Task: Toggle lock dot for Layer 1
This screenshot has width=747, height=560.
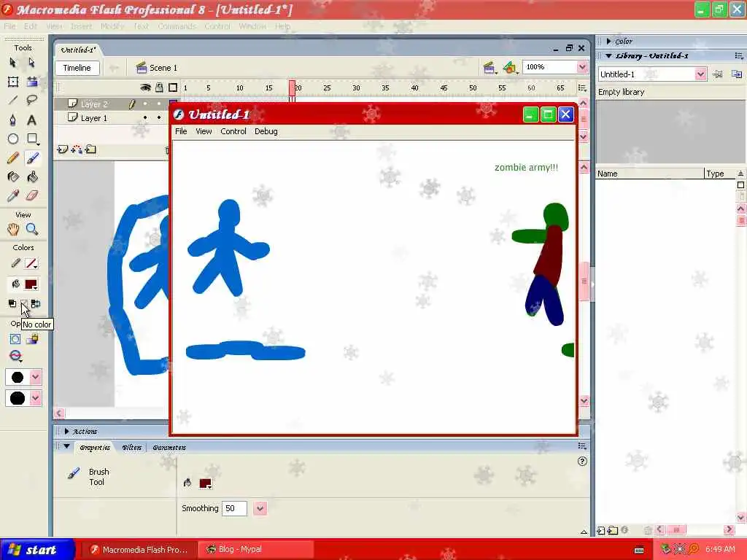Action: pos(159,117)
